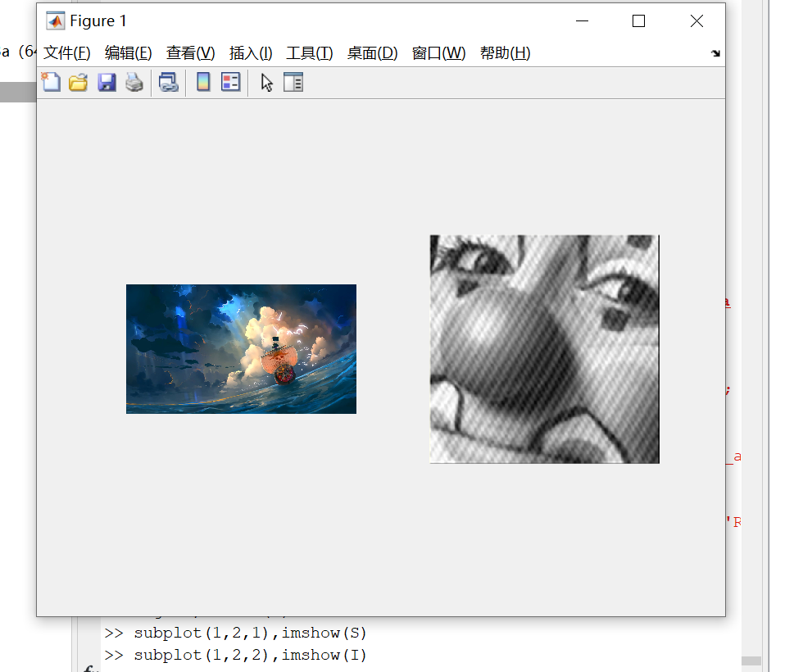The image size is (812, 672).
Task: Open the 查看(V) menu
Action: pyautogui.click(x=190, y=52)
